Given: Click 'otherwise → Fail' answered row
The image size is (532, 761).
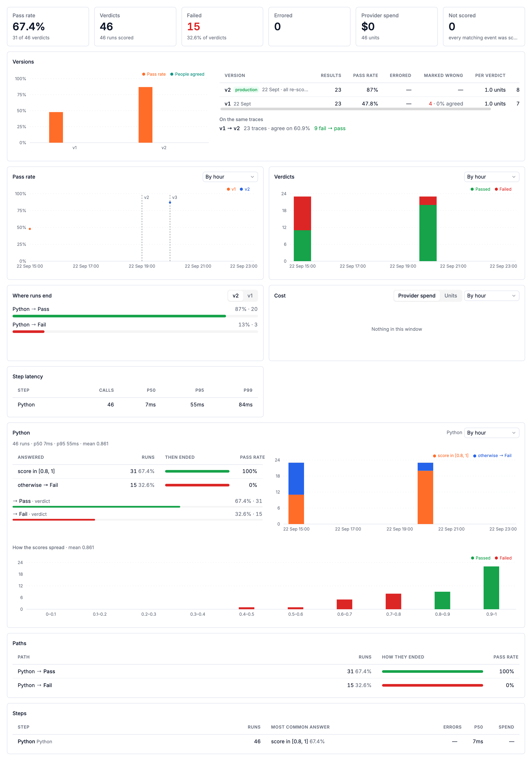Looking at the screenshot, I should point(138,485).
